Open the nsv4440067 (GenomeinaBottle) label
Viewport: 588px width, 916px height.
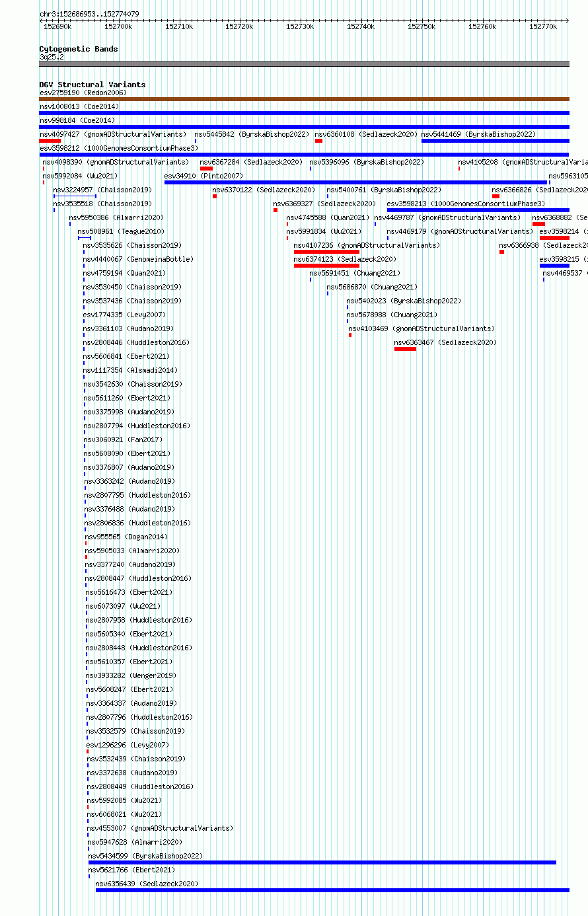[138, 259]
